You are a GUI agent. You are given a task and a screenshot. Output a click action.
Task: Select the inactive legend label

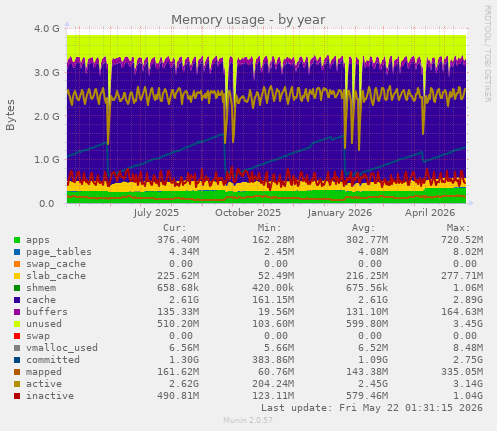(50, 396)
